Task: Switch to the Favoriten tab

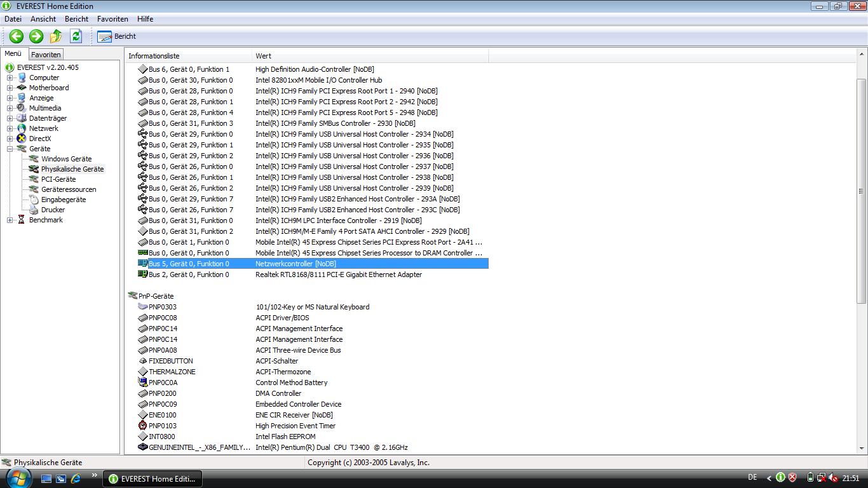Action: click(46, 55)
